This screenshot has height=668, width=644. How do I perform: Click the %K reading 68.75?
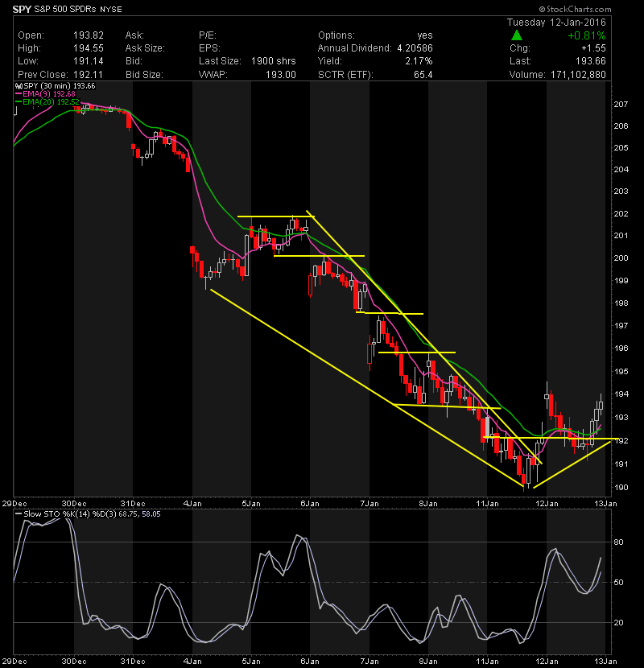tap(128, 514)
